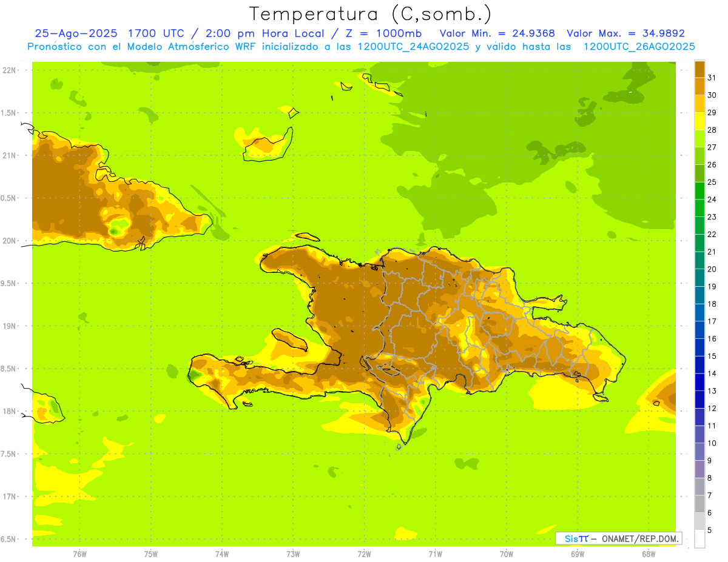This screenshot has width=728, height=562.
Task: Select the '25-Ago-2025' forecast date text
Action: click(76, 33)
